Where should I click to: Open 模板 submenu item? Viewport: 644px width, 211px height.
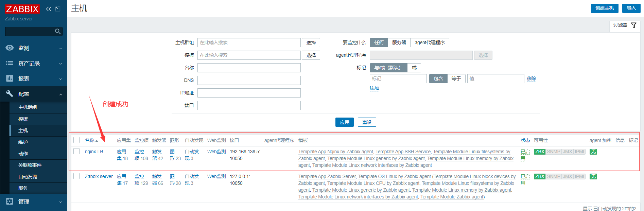click(x=39, y=119)
